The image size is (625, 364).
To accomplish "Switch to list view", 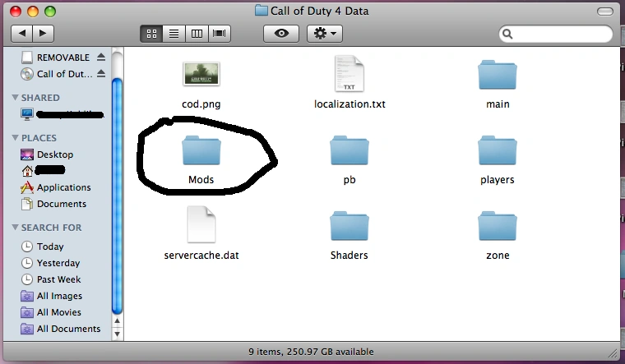I will 174,34.
